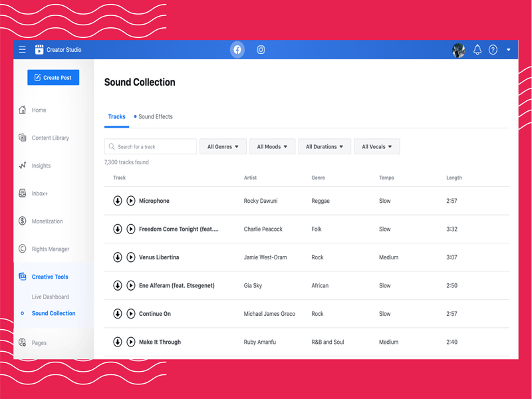Click the Content Library icon

23,138
